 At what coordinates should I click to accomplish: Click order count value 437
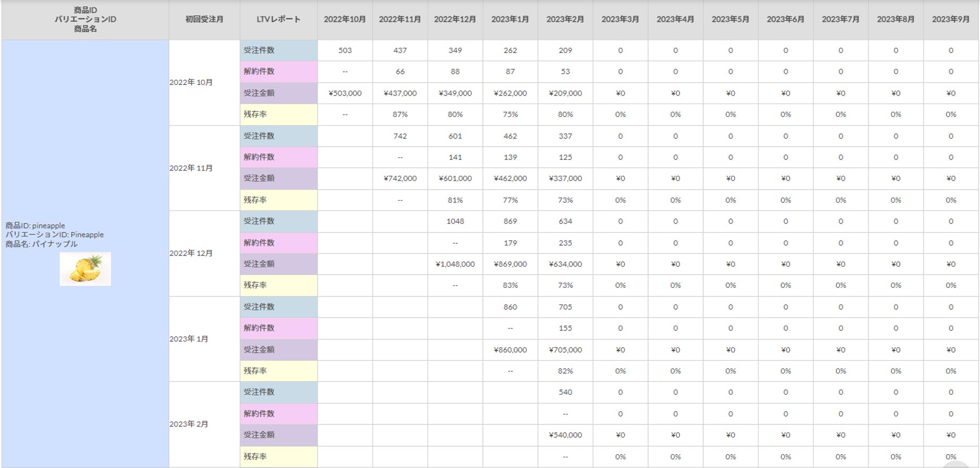click(x=400, y=50)
